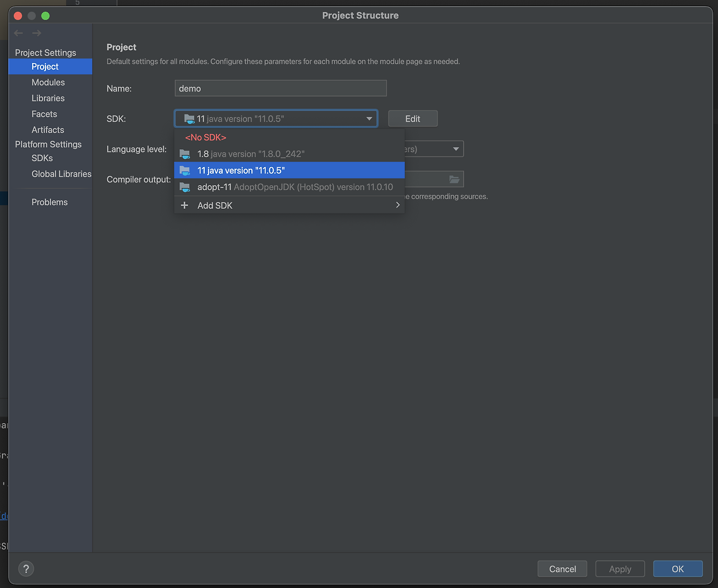
Task: Click the JDK folder icon beside 1.8 entry
Action: (185, 154)
